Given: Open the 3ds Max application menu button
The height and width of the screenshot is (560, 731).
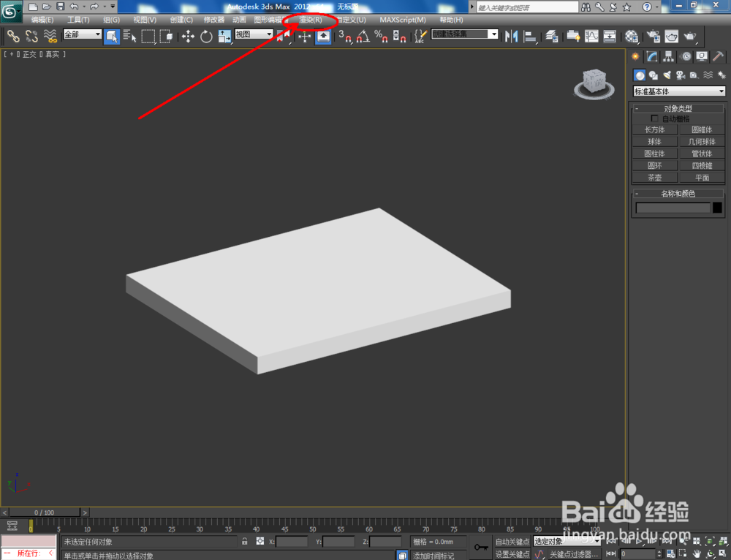Looking at the screenshot, I should [x=11, y=11].
